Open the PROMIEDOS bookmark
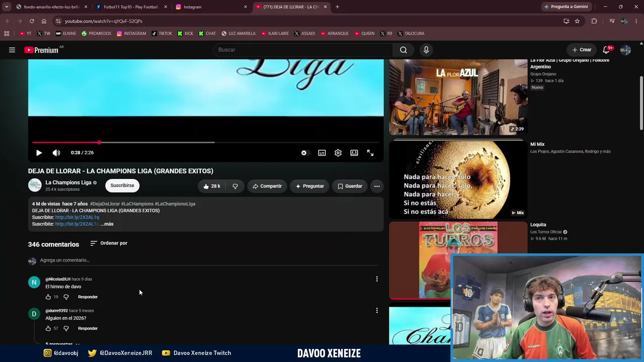This screenshot has height=362, width=644. point(96,34)
